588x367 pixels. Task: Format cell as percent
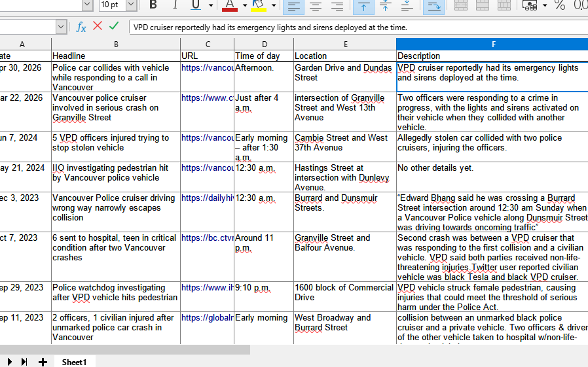560,5
